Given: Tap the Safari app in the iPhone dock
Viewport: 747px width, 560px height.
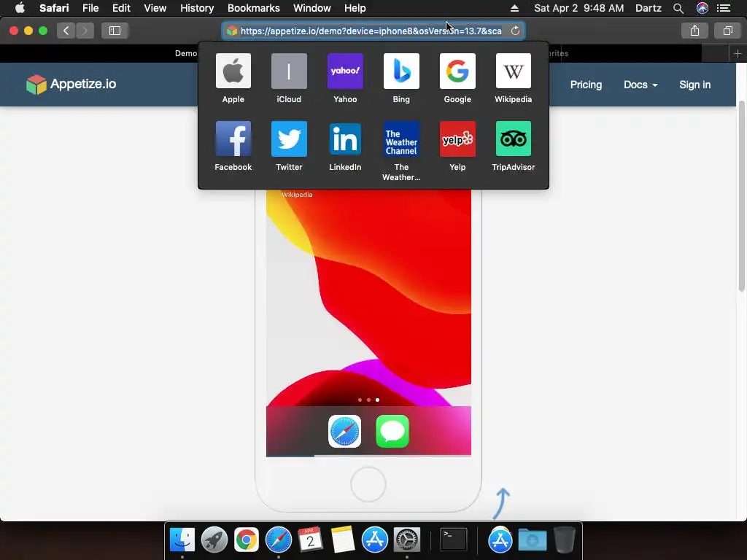Looking at the screenshot, I should (x=344, y=432).
